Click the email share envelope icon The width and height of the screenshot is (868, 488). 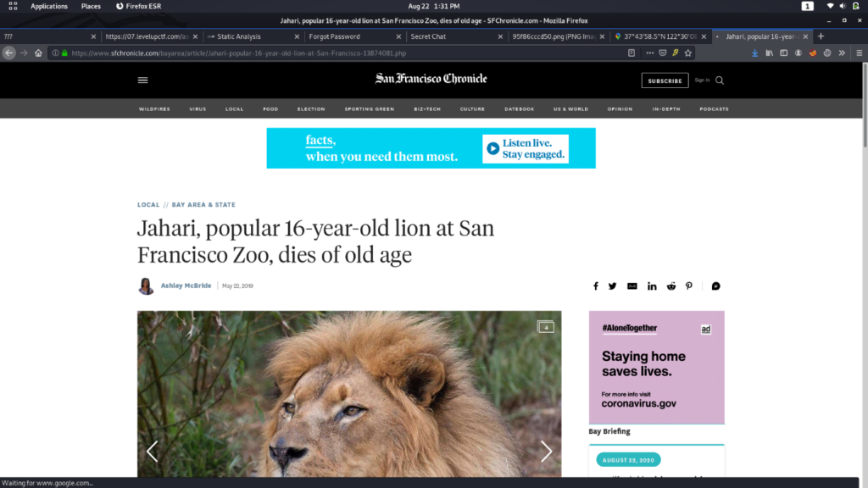[632, 286]
